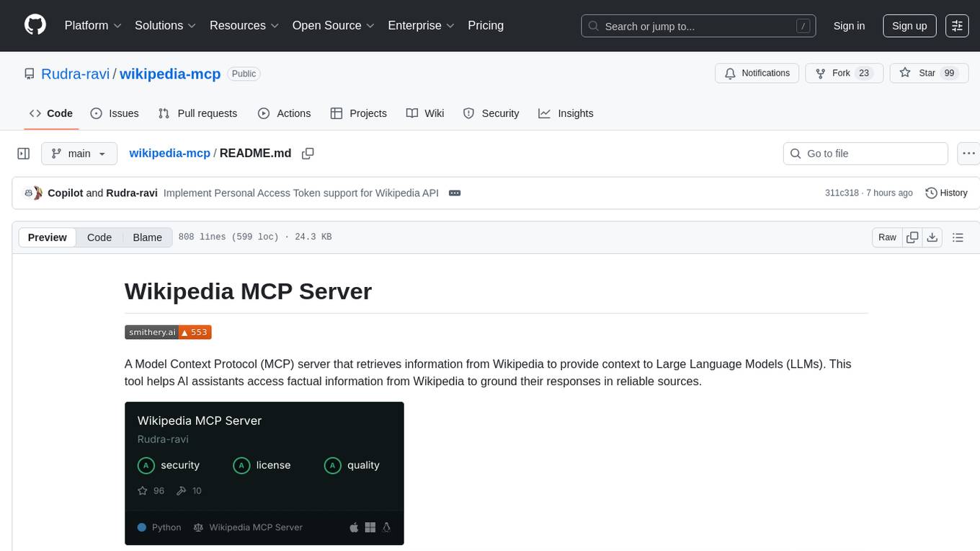Open commit 311c318

(842, 193)
